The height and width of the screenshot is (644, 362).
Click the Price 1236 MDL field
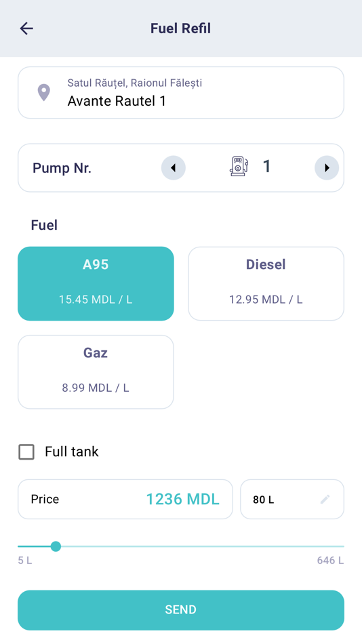(125, 500)
